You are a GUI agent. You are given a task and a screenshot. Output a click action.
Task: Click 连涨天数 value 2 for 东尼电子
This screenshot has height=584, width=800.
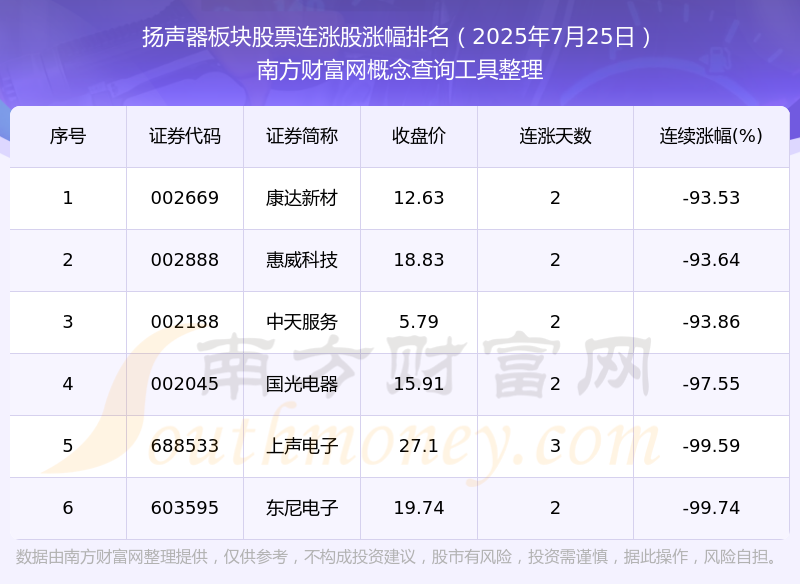tap(555, 508)
